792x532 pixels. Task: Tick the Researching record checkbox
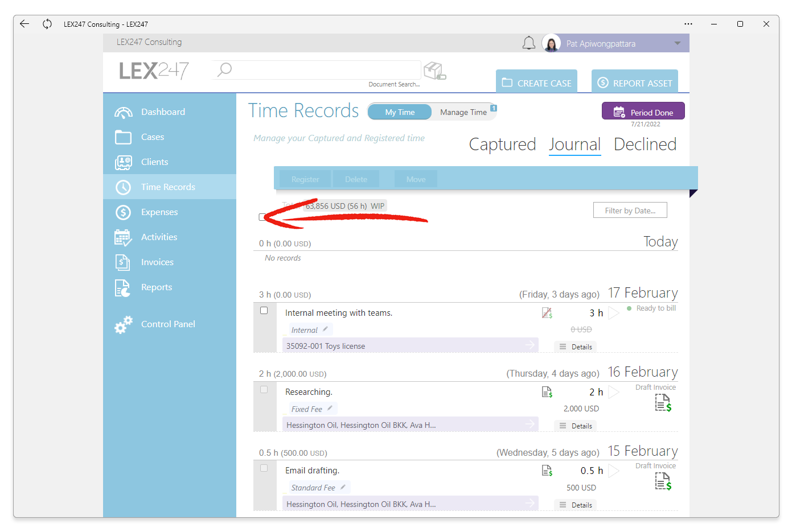(x=264, y=390)
